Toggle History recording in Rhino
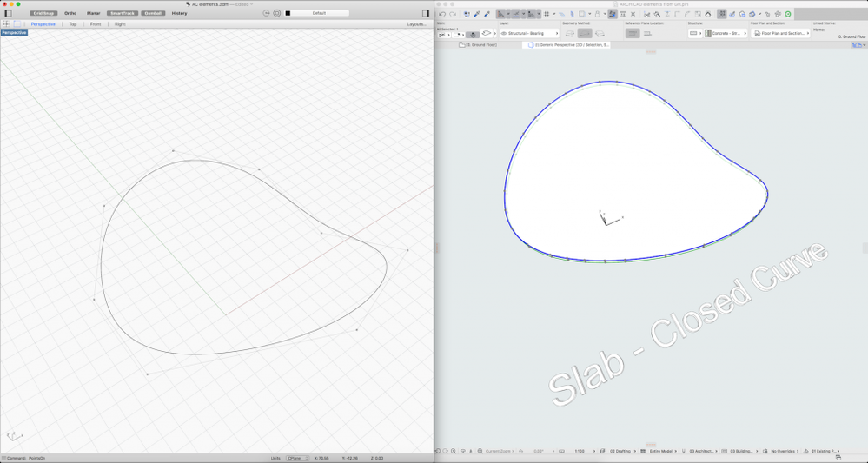868x463 pixels. click(179, 13)
